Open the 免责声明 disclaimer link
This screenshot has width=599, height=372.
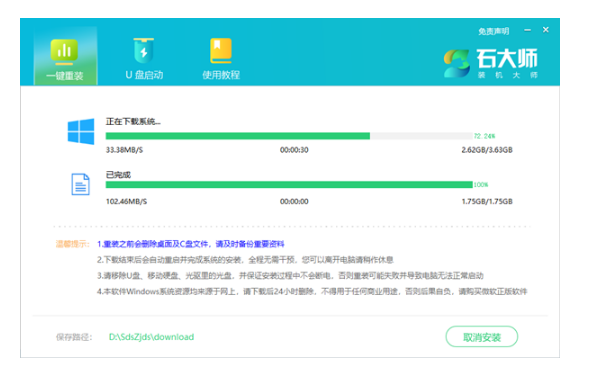494,31
